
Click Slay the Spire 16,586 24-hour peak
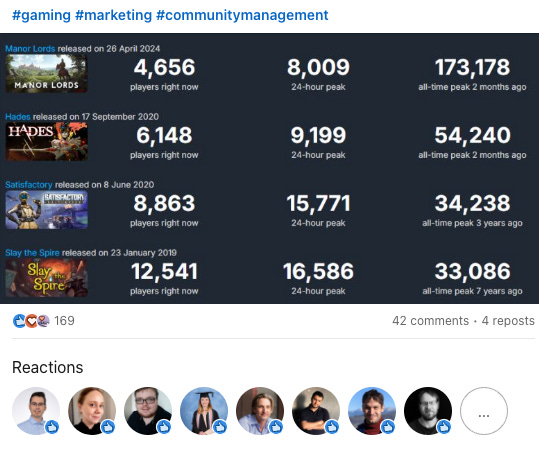(x=318, y=278)
